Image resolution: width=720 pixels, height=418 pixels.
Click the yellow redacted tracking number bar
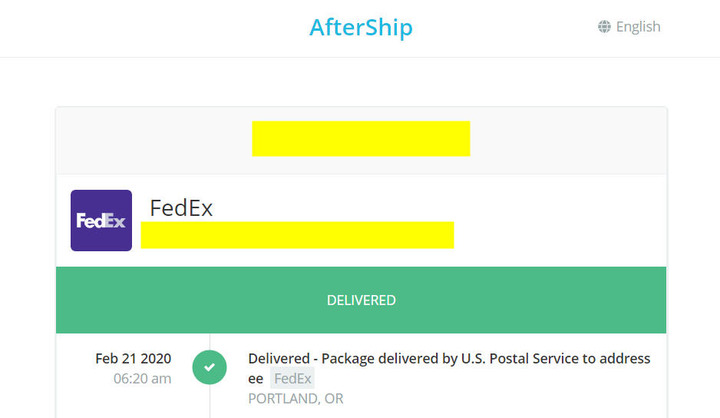(x=297, y=235)
